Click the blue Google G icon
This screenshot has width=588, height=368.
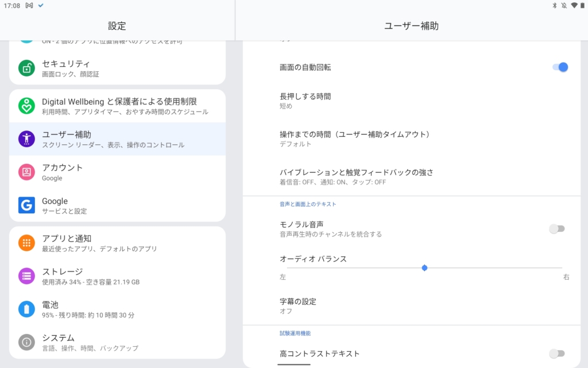click(26, 205)
